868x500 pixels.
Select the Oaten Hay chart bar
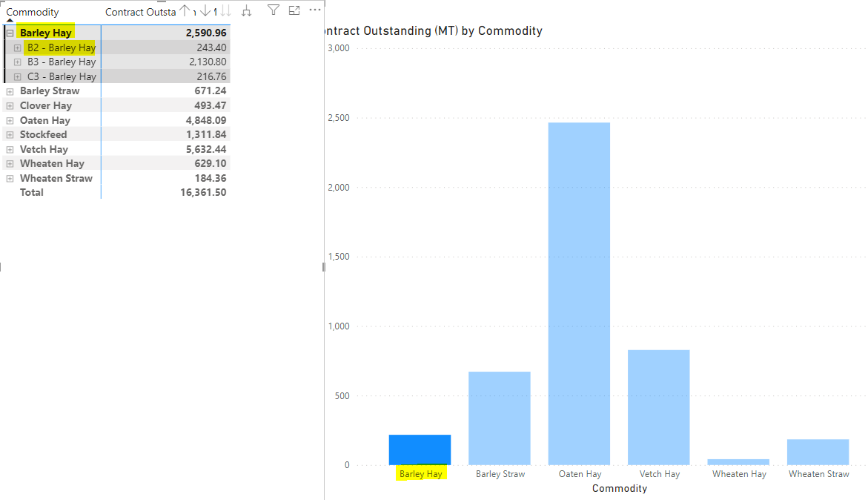point(579,294)
